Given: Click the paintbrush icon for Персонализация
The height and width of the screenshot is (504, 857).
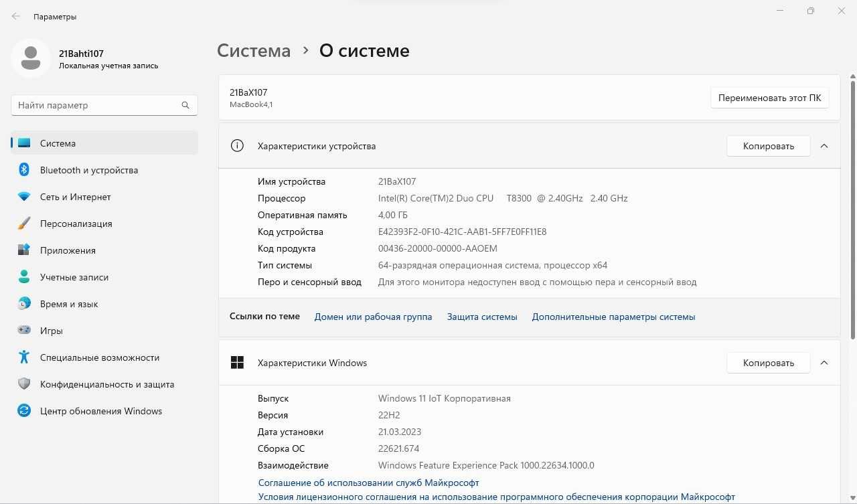Looking at the screenshot, I should point(24,224).
